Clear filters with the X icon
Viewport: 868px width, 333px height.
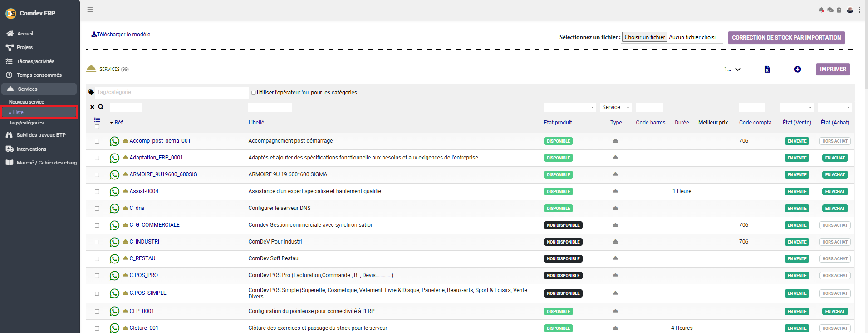coord(93,107)
